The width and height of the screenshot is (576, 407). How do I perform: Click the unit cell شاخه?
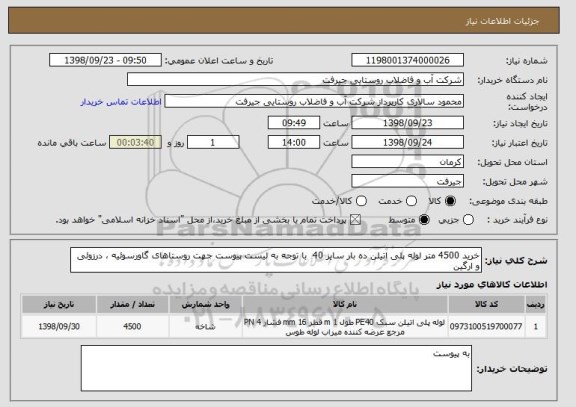click(x=205, y=326)
